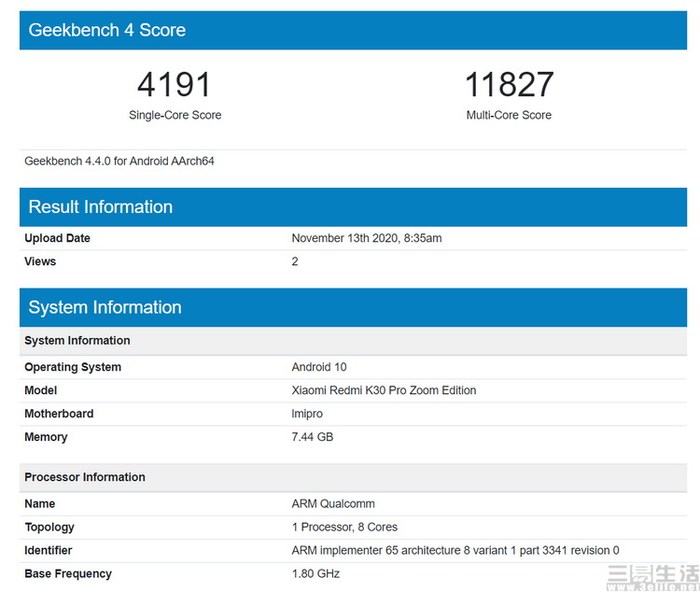
Task: Click the 'Model' row label
Action: [41, 391]
